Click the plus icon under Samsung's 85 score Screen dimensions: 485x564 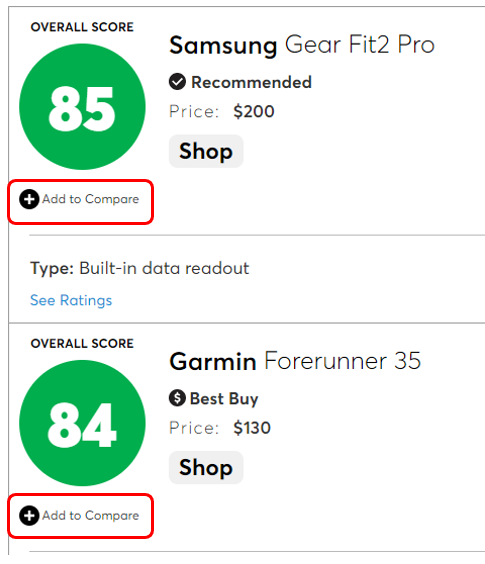point(29,199)
